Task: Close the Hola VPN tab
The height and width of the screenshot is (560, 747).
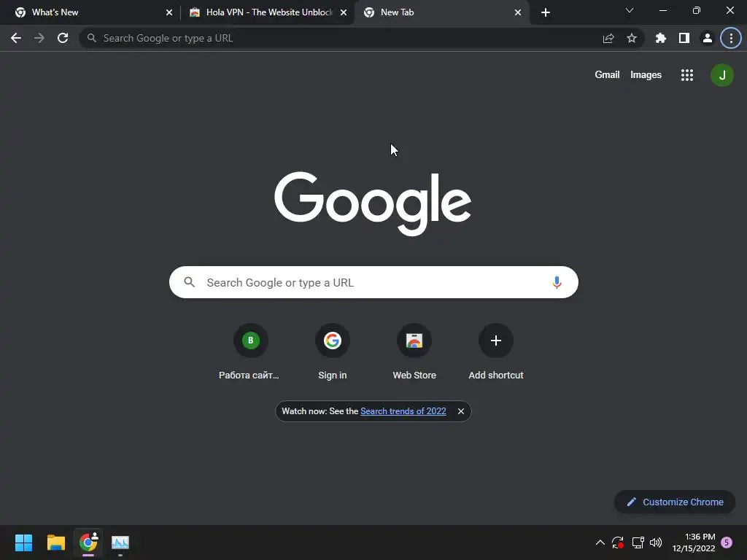Action: [344, 12]
